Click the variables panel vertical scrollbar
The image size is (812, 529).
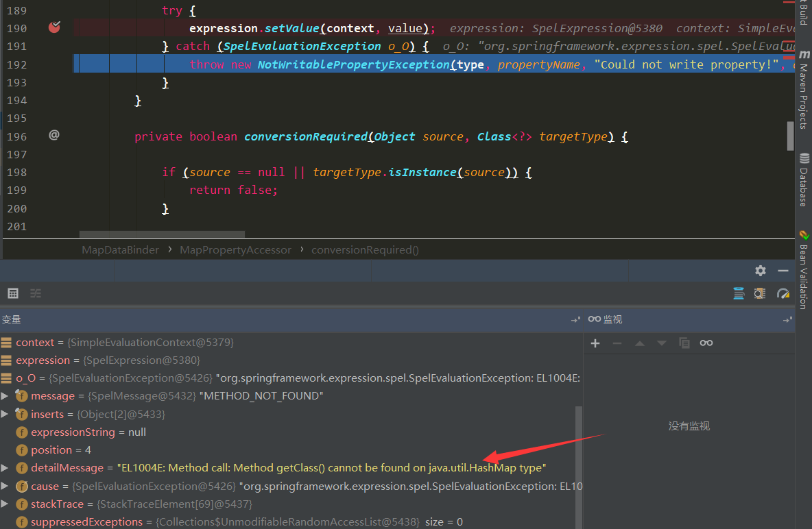pos(578,466)
